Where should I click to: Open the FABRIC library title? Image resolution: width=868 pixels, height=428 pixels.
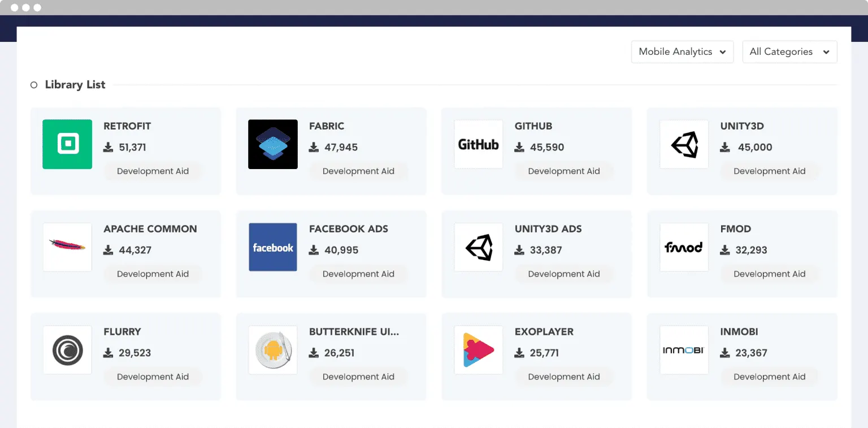[327, 126]
